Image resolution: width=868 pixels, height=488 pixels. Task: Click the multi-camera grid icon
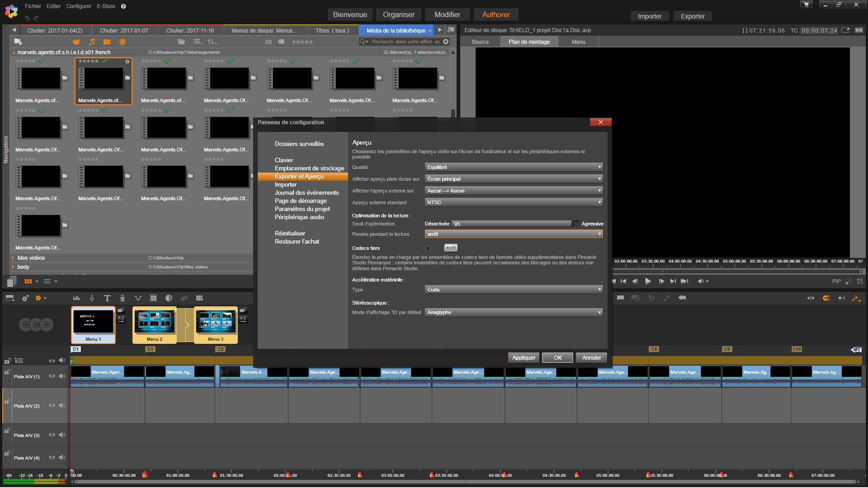[x=153, y=298]
